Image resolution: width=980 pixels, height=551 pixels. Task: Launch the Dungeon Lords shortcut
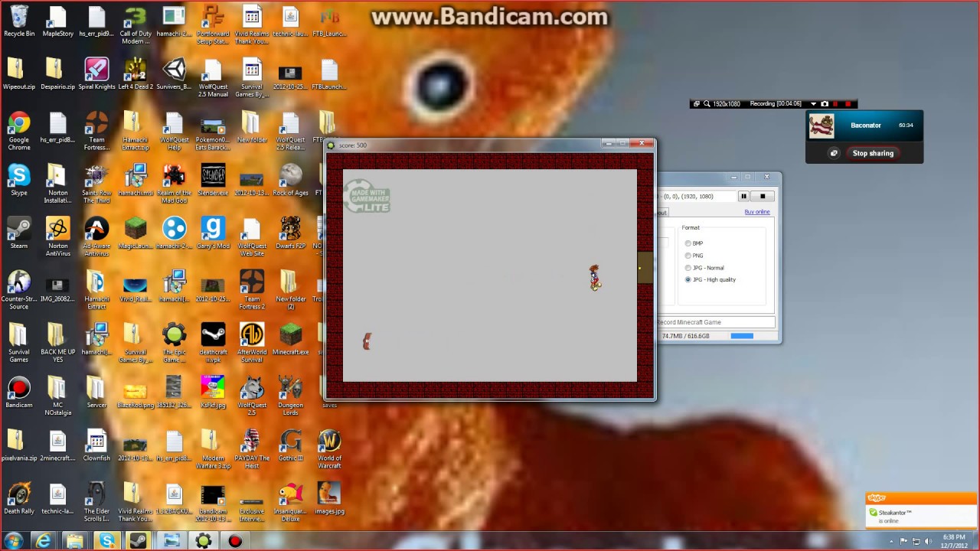click(290, 396)
